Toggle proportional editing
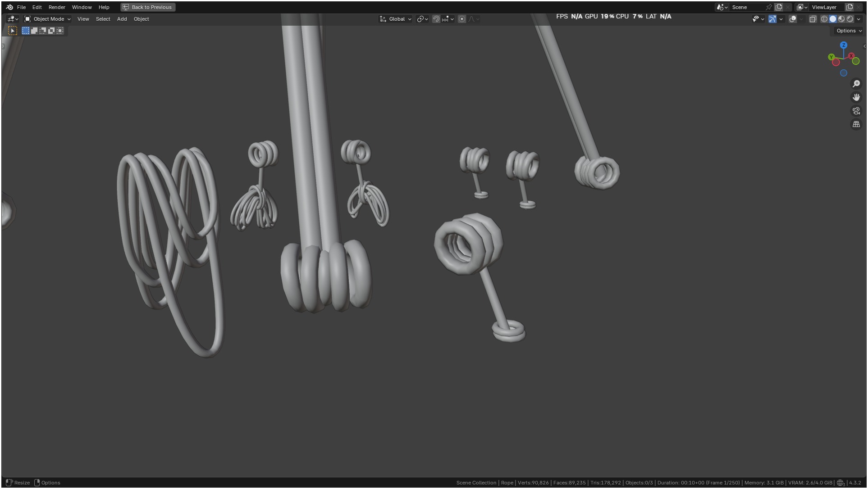Image resolution: width=868 pixels, height=489 pixels. [x=462, y=19]
